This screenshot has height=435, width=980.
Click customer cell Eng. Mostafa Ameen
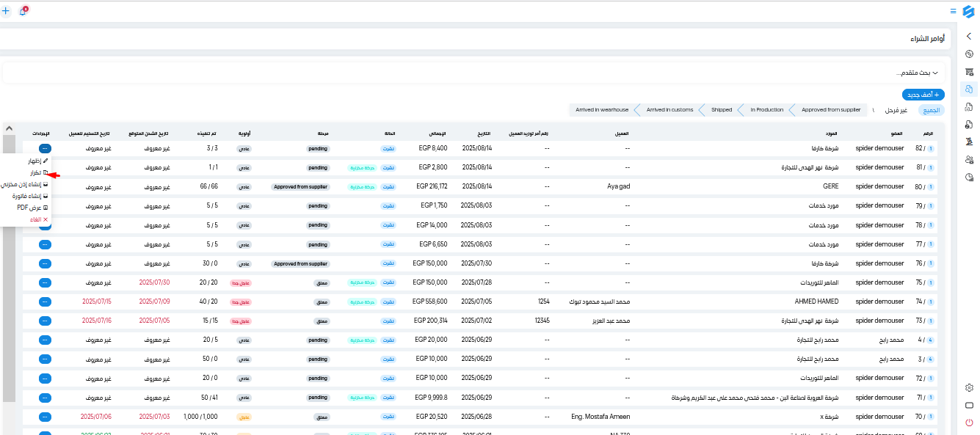coord(600,416)
